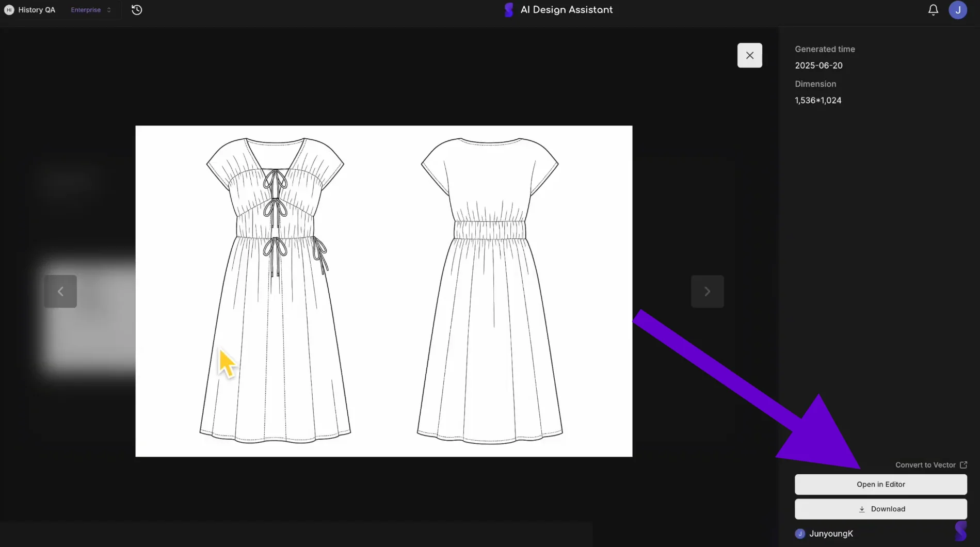
Task: Click the AI Design Assistant logo
Action: (x=509, y=10)
